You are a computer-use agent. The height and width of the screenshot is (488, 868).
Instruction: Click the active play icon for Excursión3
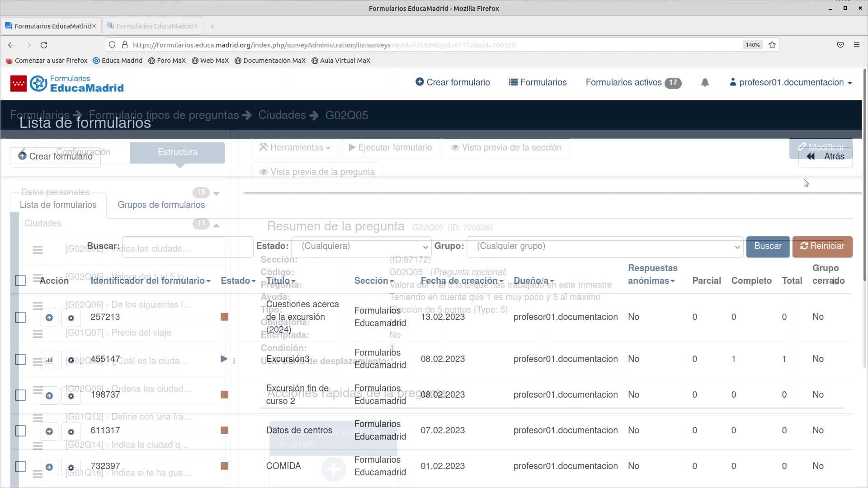[x=224, y=359]
